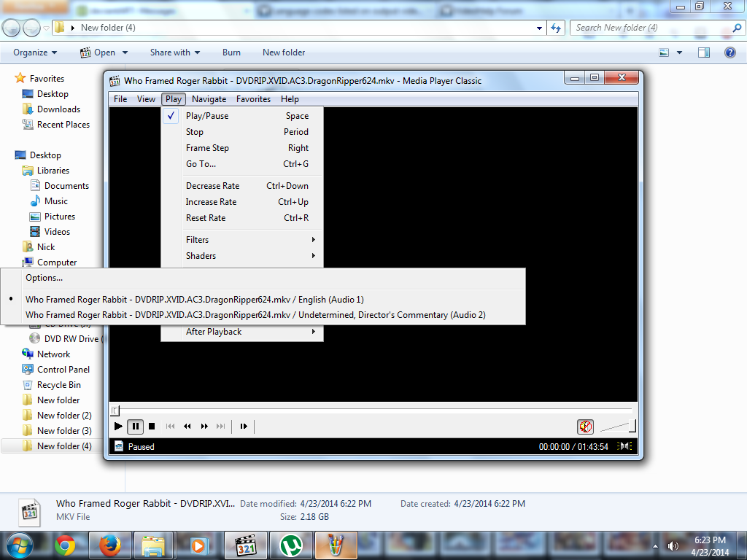Screen dimensions: 747x560
Task: Open the address bar history dropdown
Action: click(x=539, y=28)
